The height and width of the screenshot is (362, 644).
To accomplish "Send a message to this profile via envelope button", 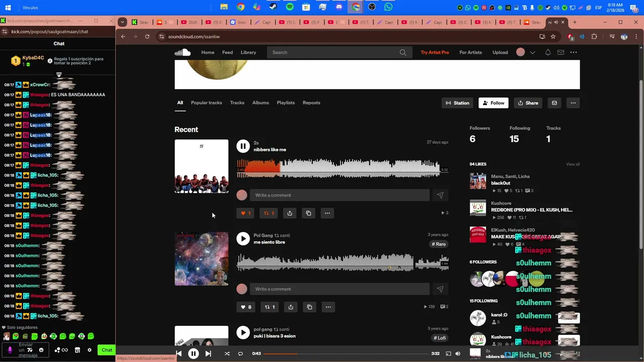I will click(x=554, y=103).
